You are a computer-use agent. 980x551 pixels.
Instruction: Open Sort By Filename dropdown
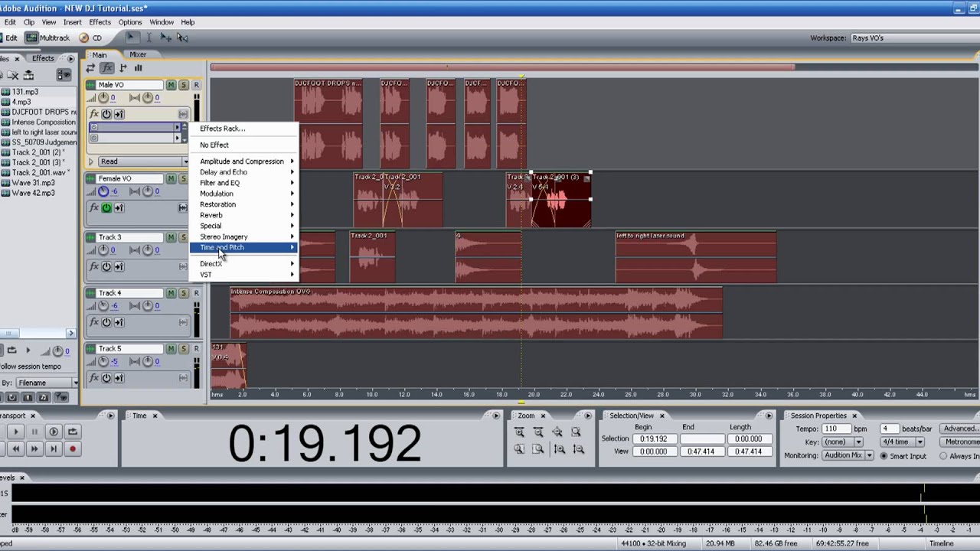(47, 383)
